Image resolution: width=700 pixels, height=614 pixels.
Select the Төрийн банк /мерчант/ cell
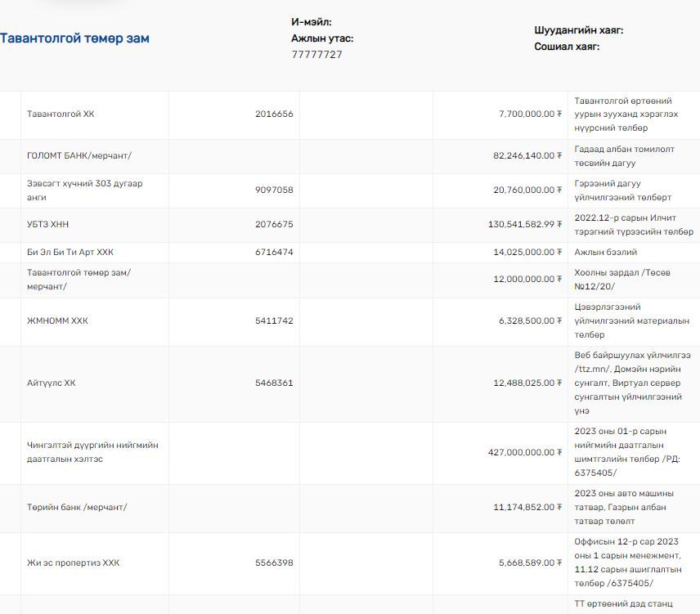coord(77,508)
